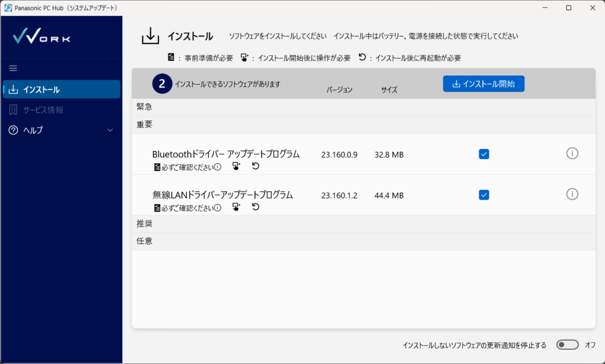Click the オフ label beside the toggle

(x=589, y=344)
